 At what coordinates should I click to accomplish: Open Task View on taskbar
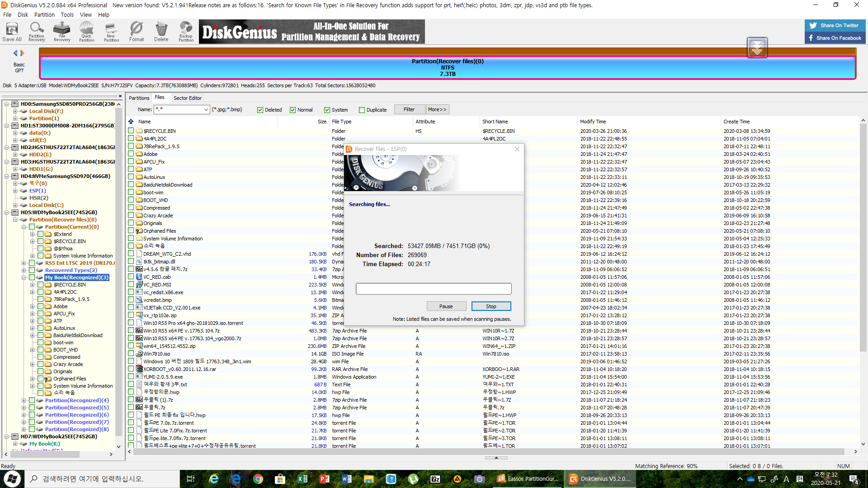point(190,479)
